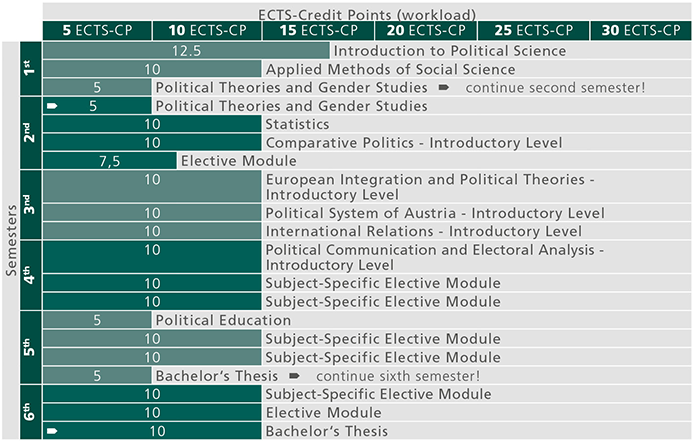The height and width of the screenshot is (442, 695).
Task: Click the white arrow in the sixth-semester Bachelor's Thesis bar
Action: (x=52, y=431)
